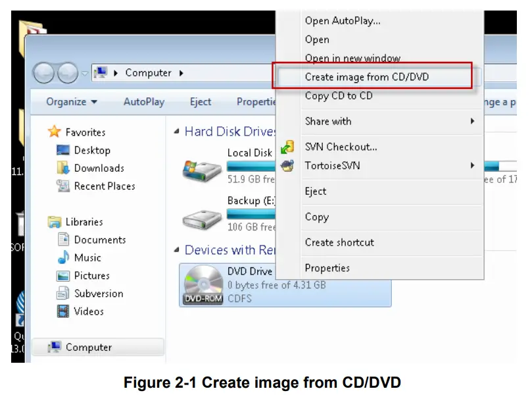
Task: Click Local Disk usage bar
Action: tap(251, 166)
